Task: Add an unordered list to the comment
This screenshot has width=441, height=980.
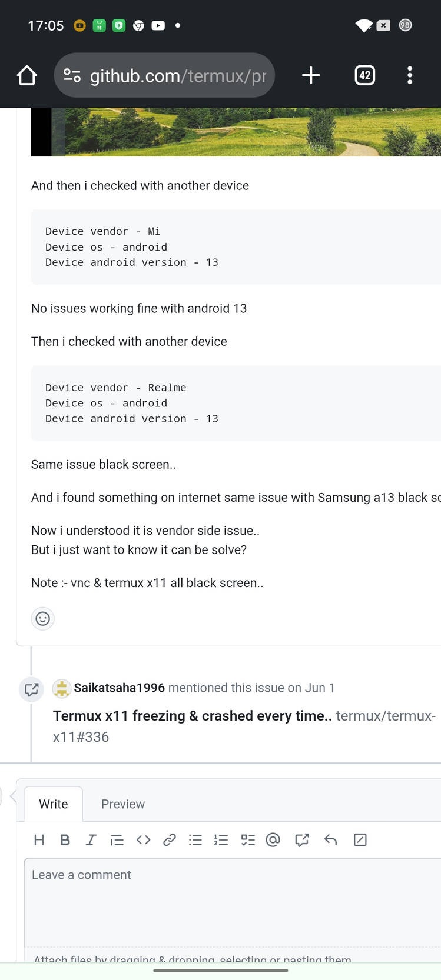Action: (x=195, y=839)
